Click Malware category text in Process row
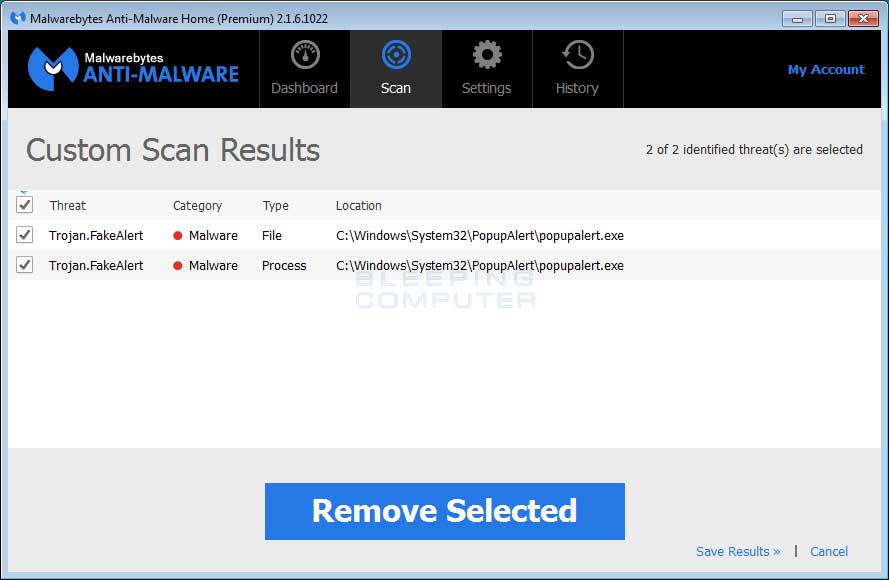Viewport: 889px width, 580px height. (x=213, y=265)
